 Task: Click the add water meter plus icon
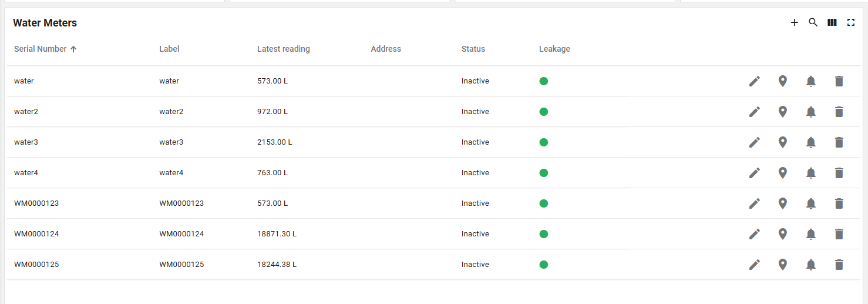795,22
